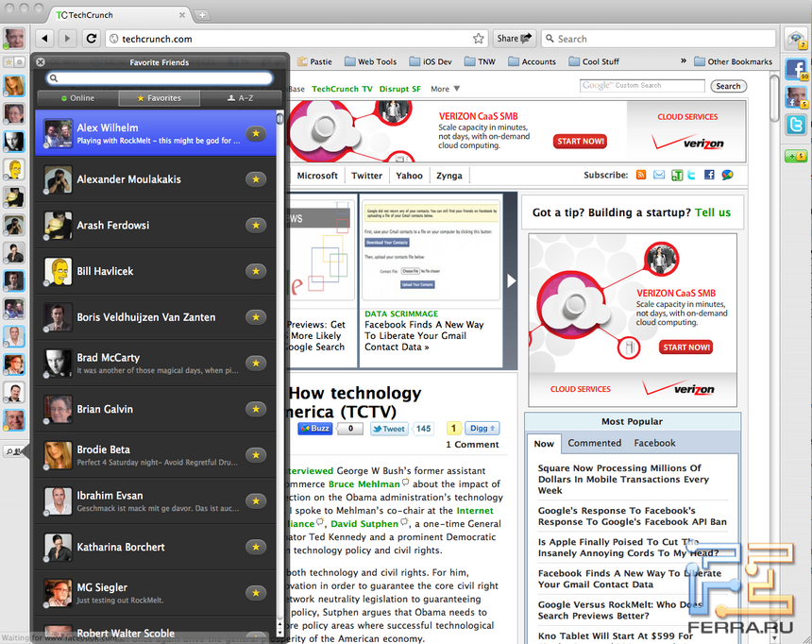Select Katharina Borchert in friends list

tap(156, 547)
